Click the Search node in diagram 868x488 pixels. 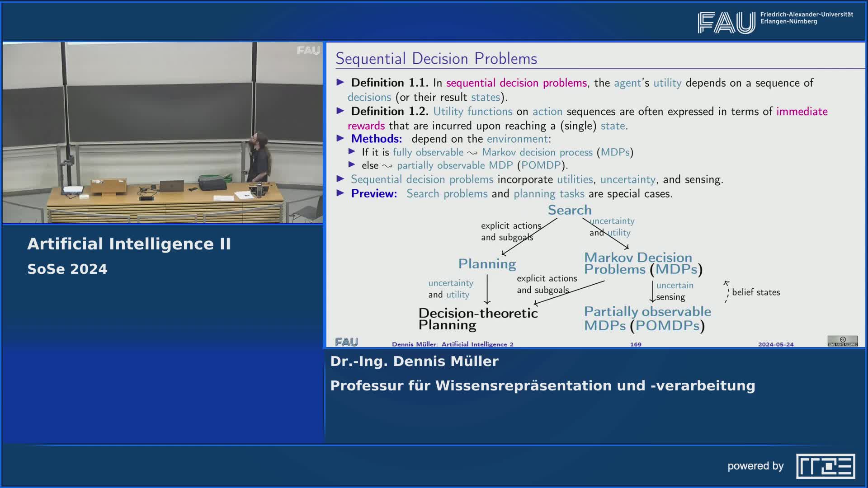[x=570, y=210]
